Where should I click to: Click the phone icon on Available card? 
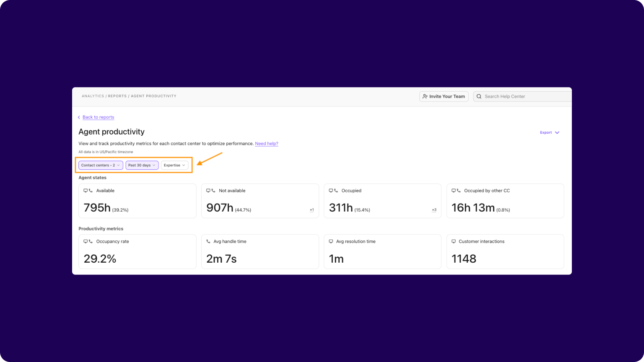pyautogui.click(x=91, y=191)
